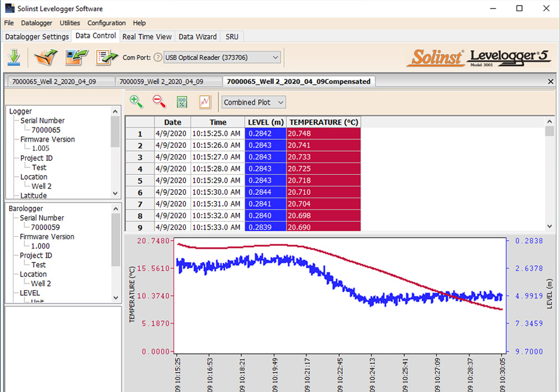Close the Compensated data tab

coord(550,81)
